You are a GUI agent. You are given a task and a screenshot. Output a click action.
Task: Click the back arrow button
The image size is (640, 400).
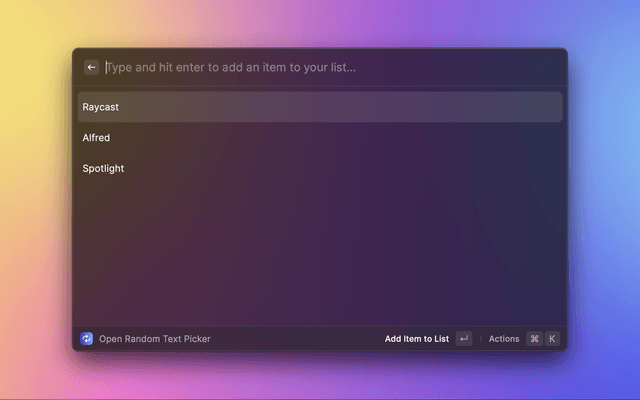pyautogui.click(x=92, y=67)
